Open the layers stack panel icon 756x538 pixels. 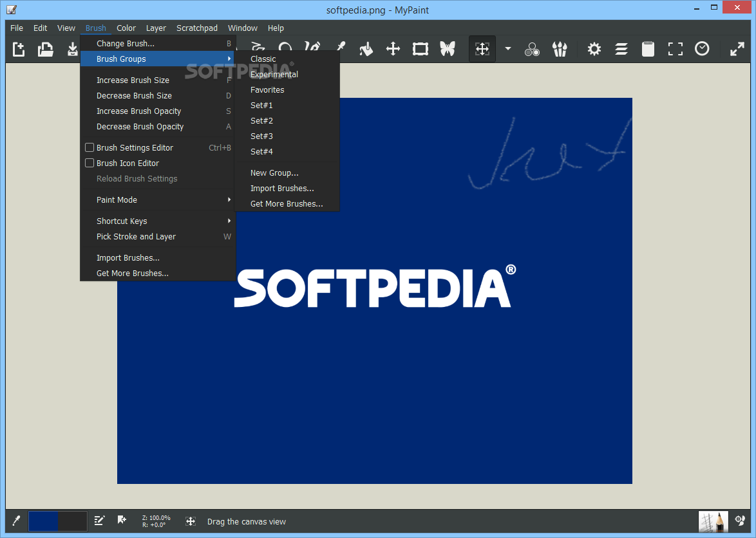[x=621, y=49]
